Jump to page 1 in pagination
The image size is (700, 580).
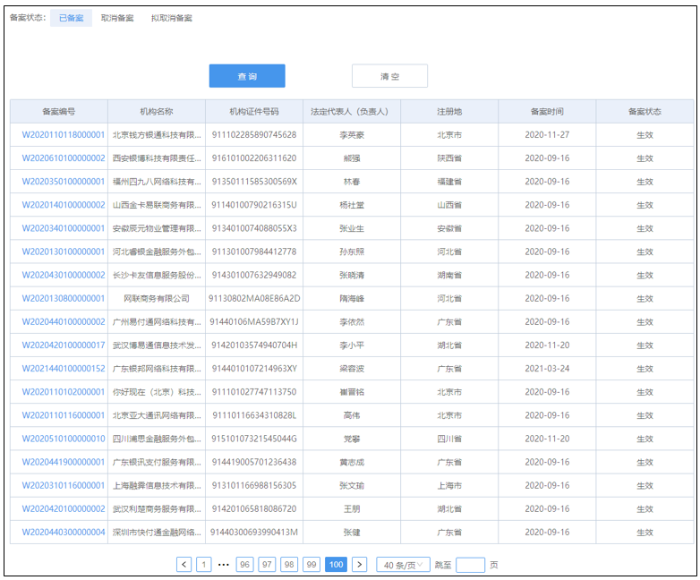(204, 564)
